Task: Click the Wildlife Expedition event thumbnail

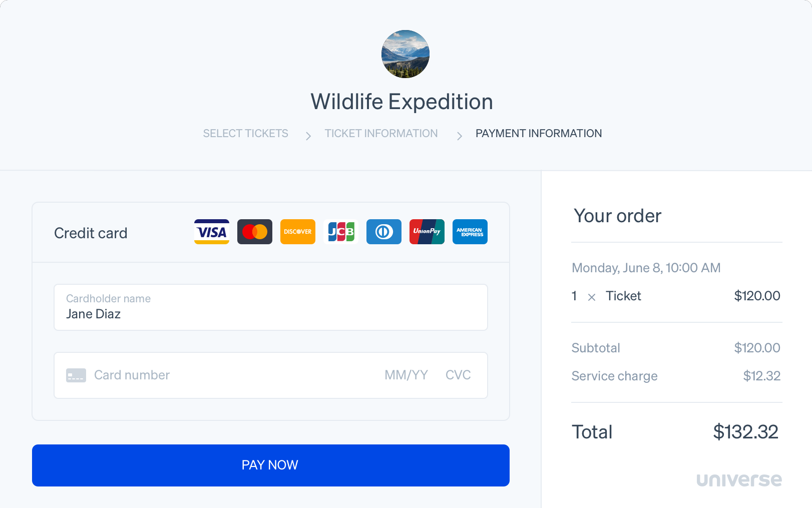Action: click(405, 54)
